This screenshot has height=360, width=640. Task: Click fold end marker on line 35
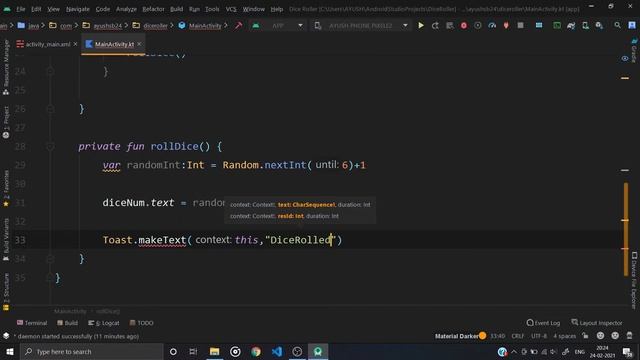(50, 278)
